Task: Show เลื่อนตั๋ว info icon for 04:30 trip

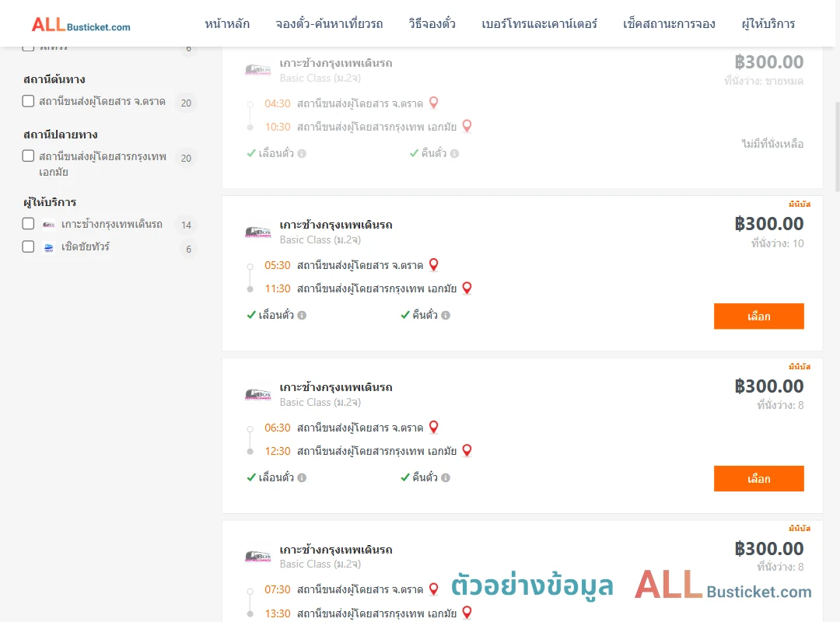Action: click(302, 153)
